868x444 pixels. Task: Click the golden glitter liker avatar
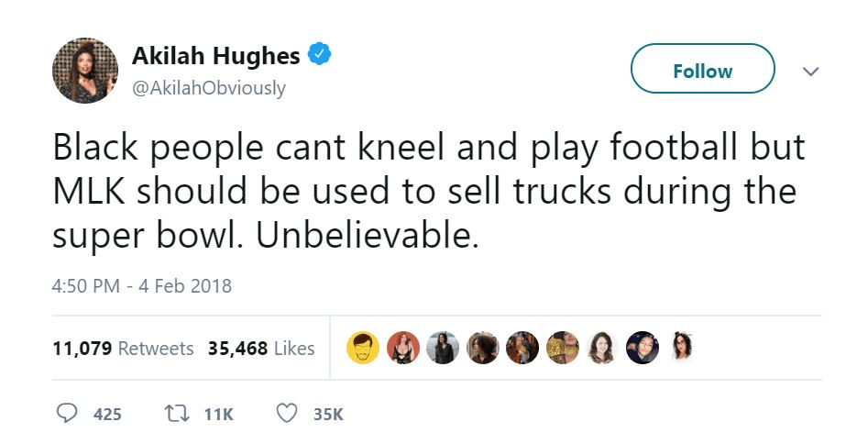click(563, 348)
